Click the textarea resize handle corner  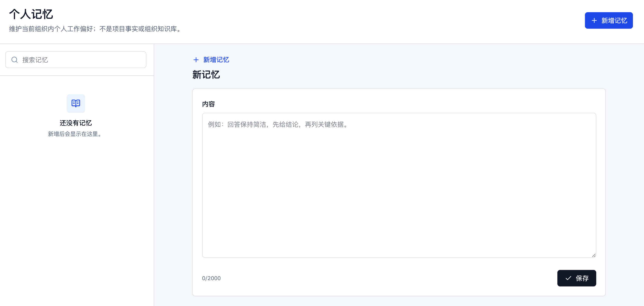pos(594,255)
